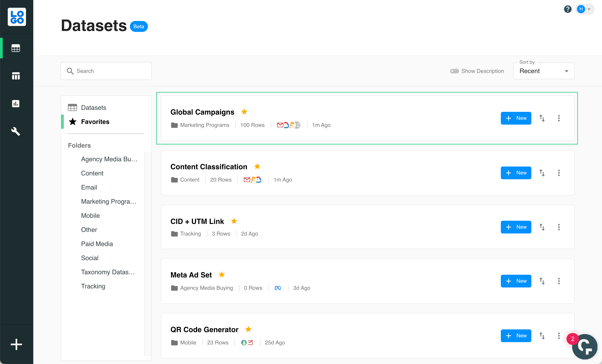Switch to the Favorites view
602x364 pixels.
[95, 122]
